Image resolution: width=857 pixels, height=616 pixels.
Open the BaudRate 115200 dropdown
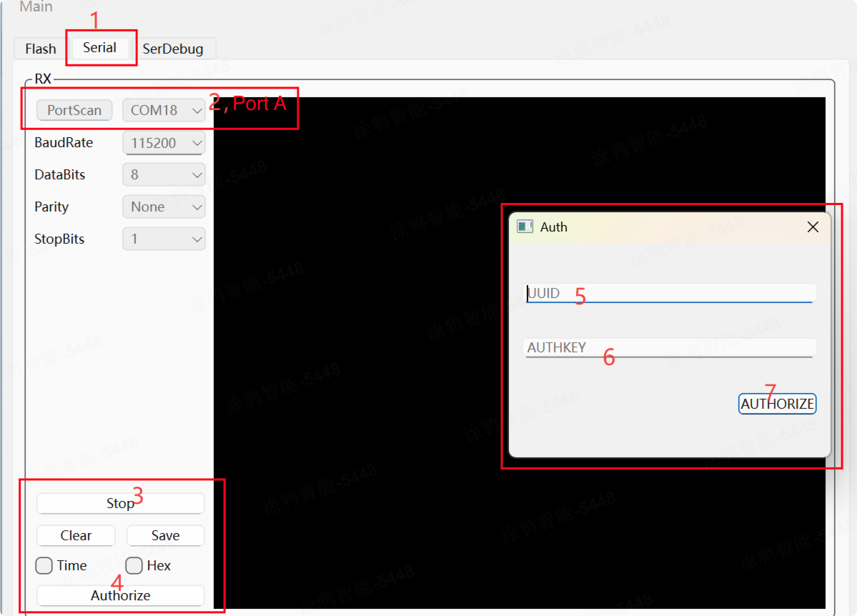(x=164, y=143)
